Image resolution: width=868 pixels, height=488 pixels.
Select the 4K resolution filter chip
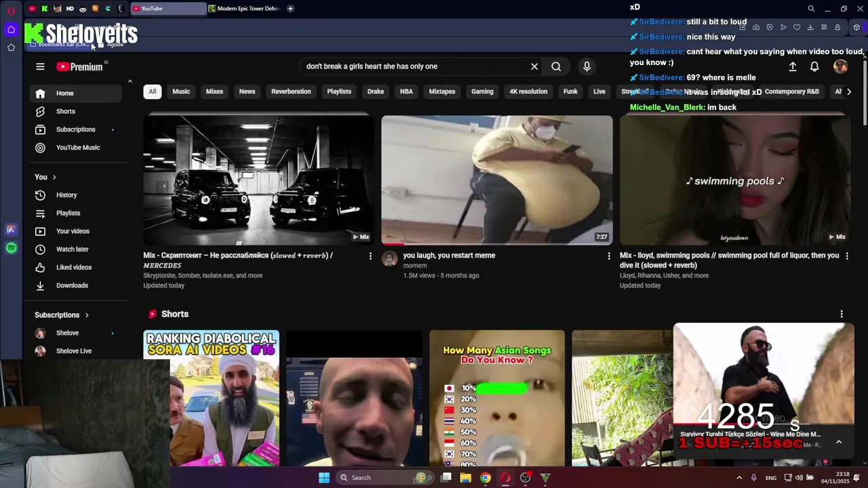528,91
